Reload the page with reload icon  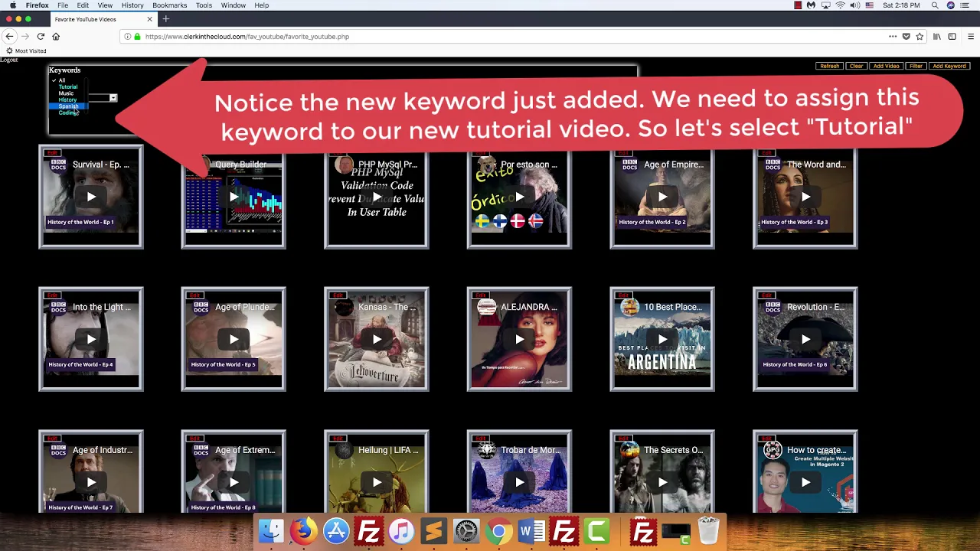[x=41, y=36]
